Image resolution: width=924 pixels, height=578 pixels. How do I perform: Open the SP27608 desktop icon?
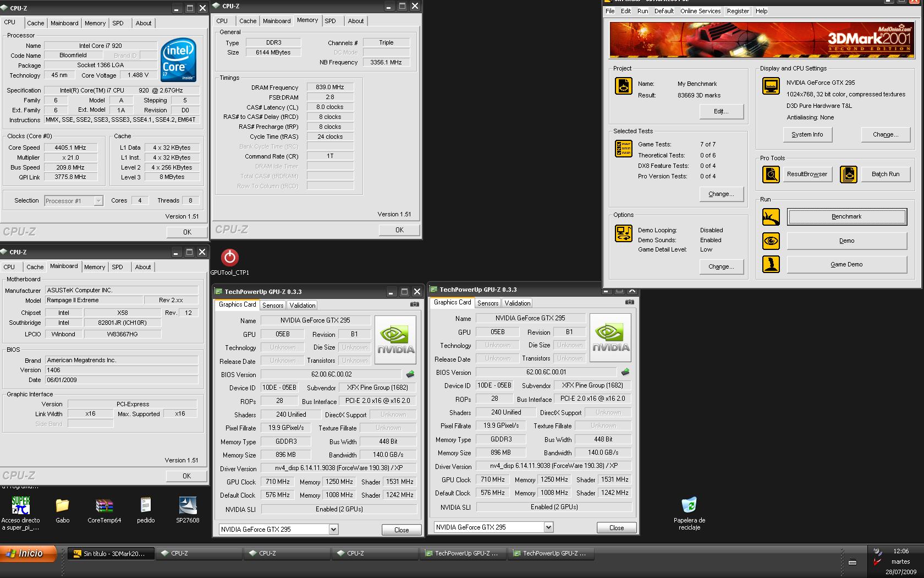[188, 505]
